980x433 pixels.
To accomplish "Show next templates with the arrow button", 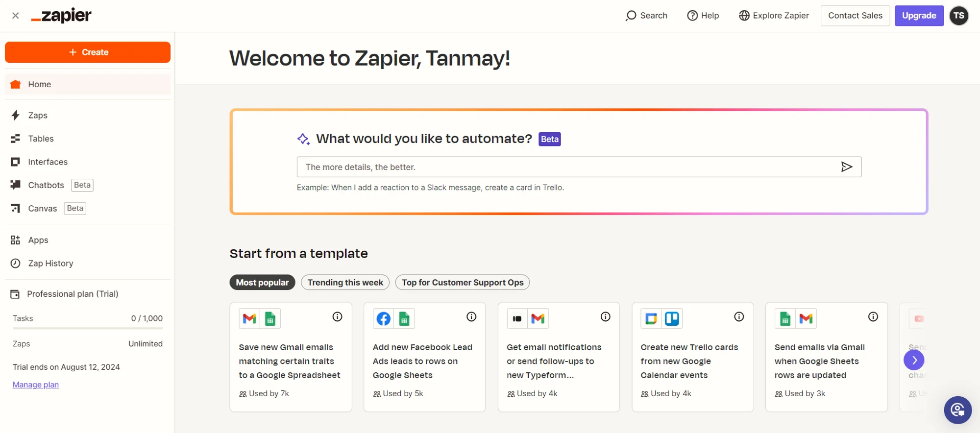I will tap(914, 361).
